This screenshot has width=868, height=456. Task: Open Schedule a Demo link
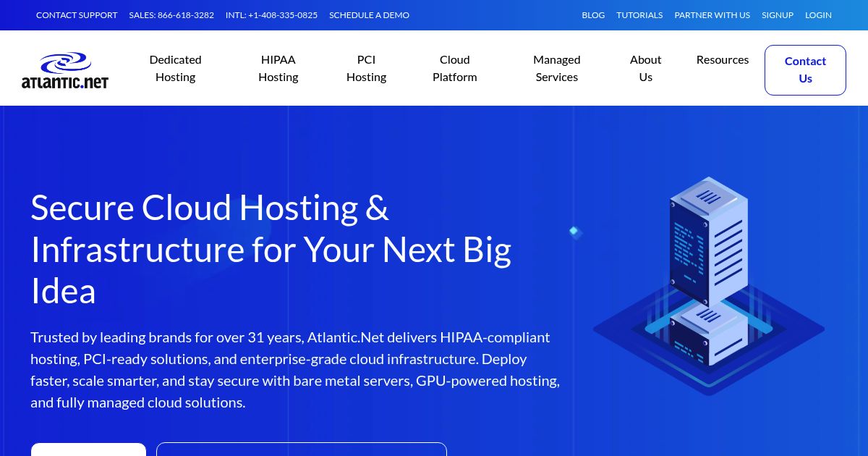[x=369, y=15]
